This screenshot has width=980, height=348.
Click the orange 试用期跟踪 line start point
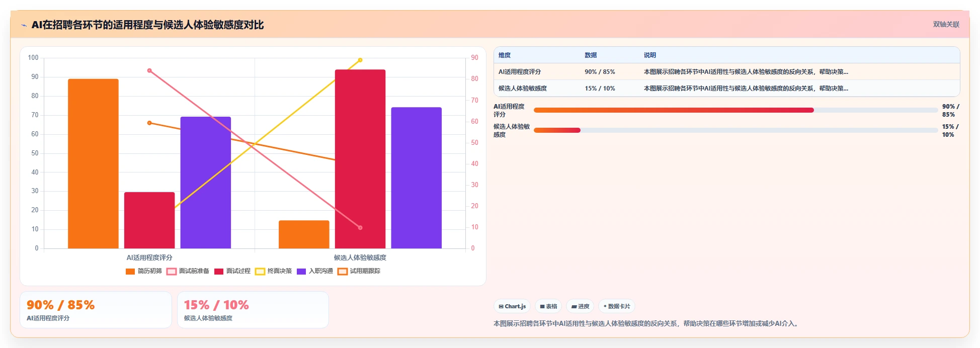click(149, 123)
